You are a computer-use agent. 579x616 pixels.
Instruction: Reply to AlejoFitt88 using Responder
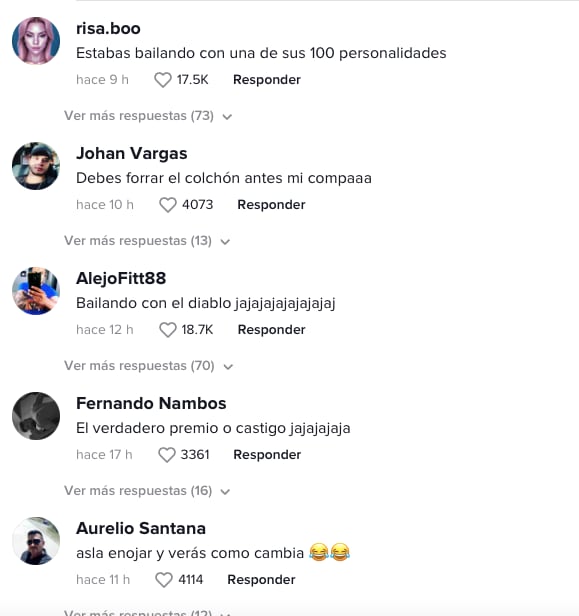coord(271,330)
